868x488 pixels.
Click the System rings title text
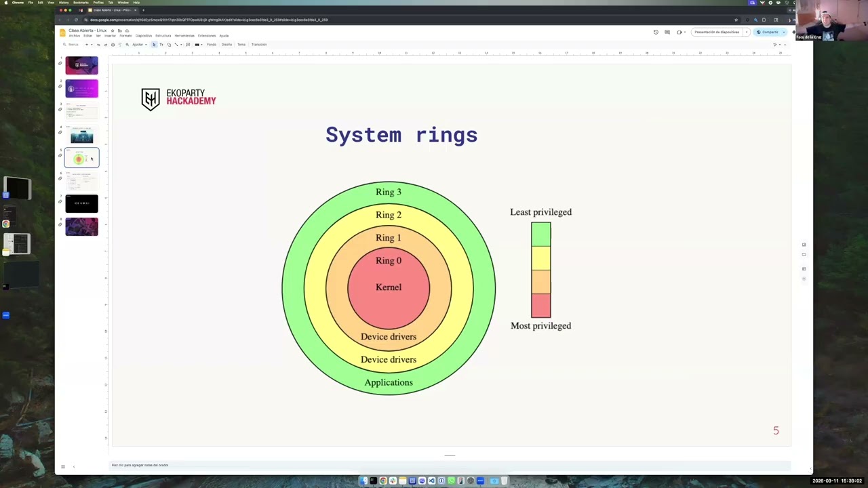click(401, 135)
